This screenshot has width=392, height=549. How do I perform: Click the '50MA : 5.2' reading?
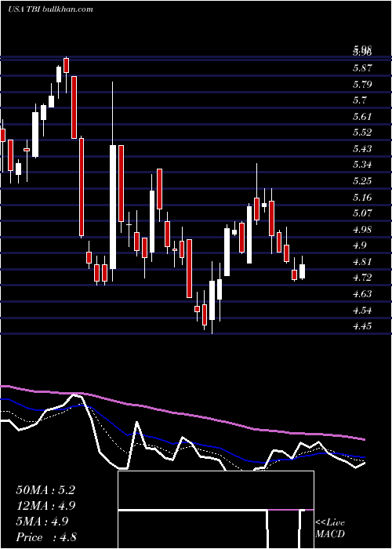45,490
